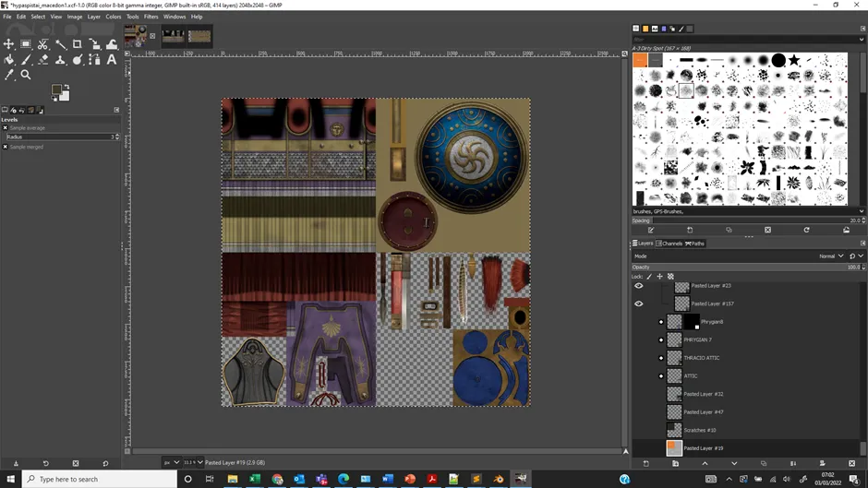Swap foreground and background colors
The image size is (868, 488).
tap(67, 87)
